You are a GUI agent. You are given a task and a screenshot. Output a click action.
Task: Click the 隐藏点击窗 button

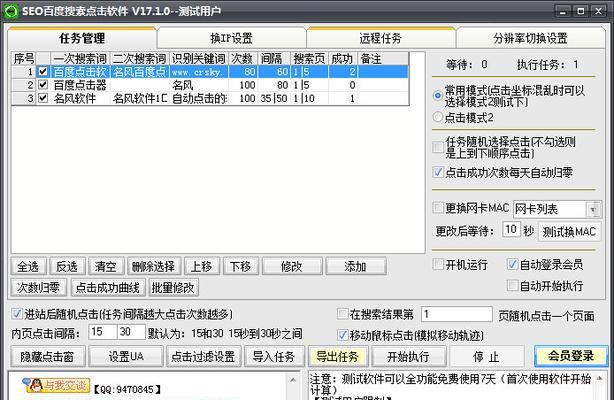pyautogui.click(x=47, y=357)
